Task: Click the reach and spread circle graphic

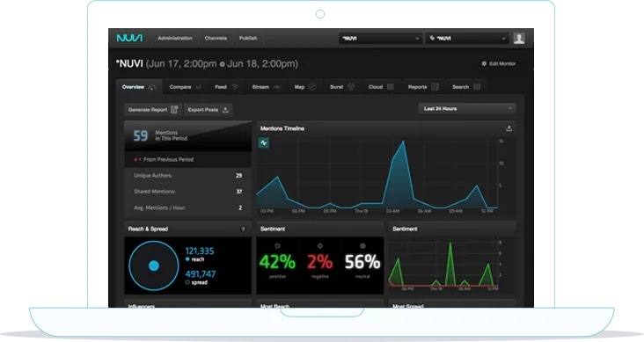Action: [x=154, y=266]
